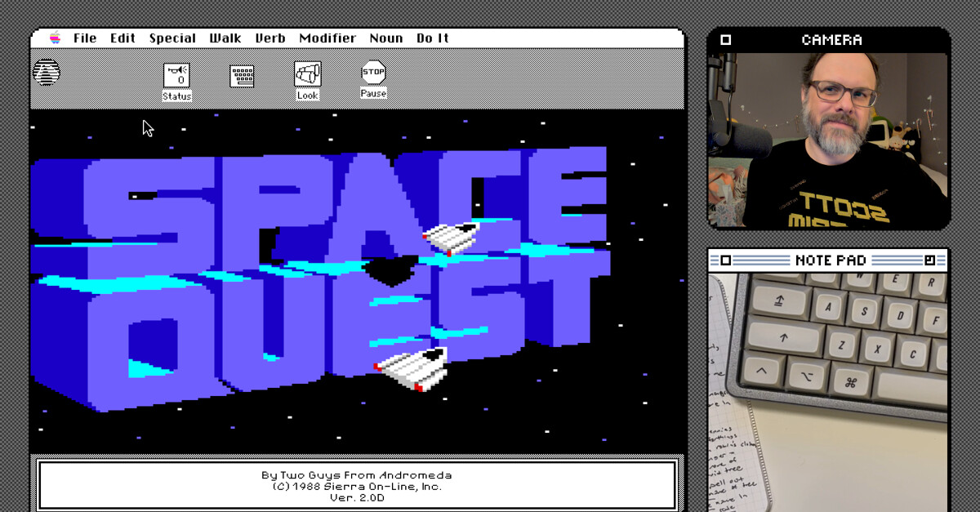Open the Modifier menu
The width and height of the screenshot is (980, 512).
click(327, 38)
